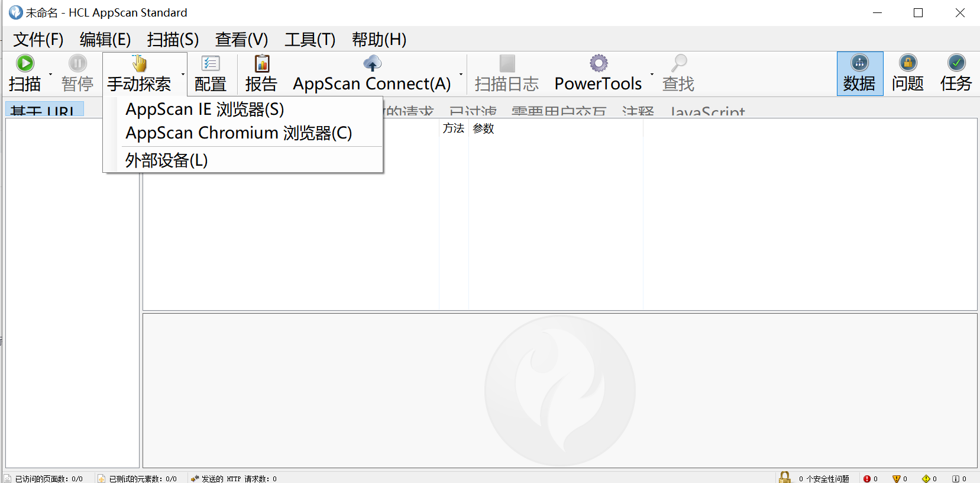Click the Find (查找) magnifier icon
980x483 pixels.
pos(678,63)
